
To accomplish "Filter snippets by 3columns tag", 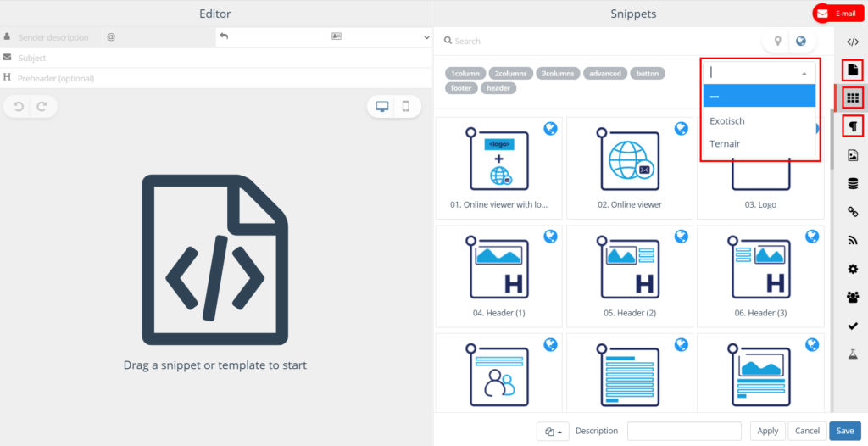I will (x=558, y=73).
